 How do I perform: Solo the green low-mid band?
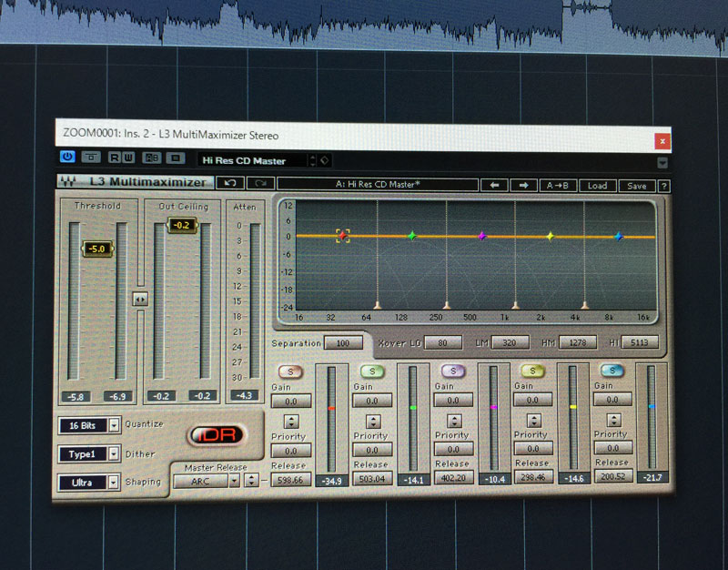click(x=372, y=372)
